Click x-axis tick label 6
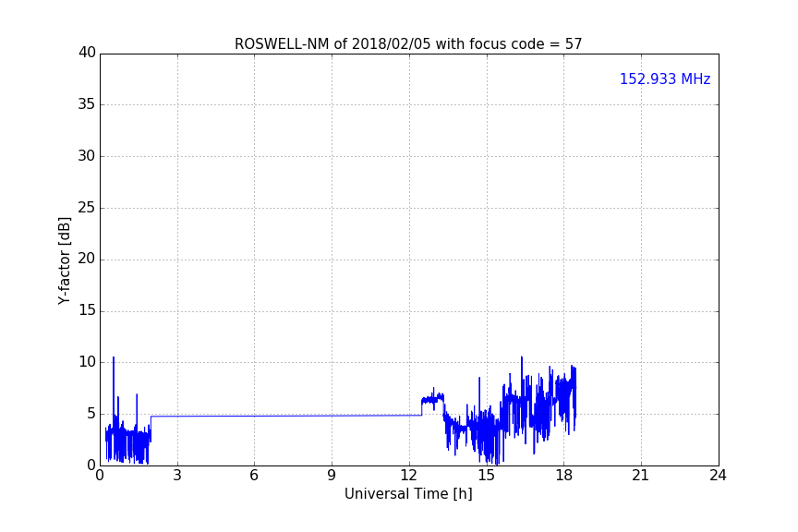 pyautogui.click(x=254, y=476)
